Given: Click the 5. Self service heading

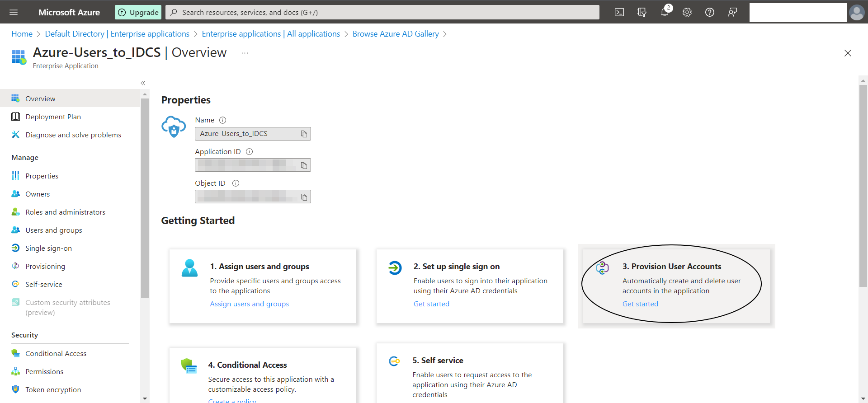Looking at the screenshot, I should click(438, 361).
